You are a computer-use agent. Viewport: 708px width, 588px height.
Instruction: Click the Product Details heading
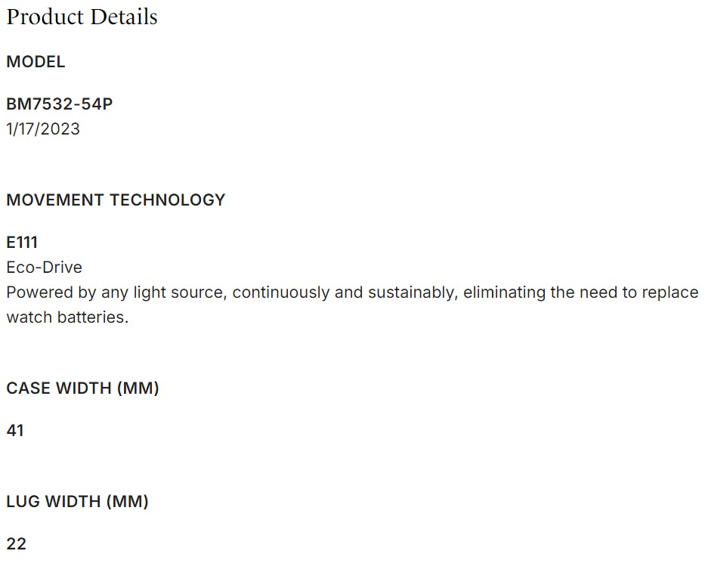coord(82,17)
